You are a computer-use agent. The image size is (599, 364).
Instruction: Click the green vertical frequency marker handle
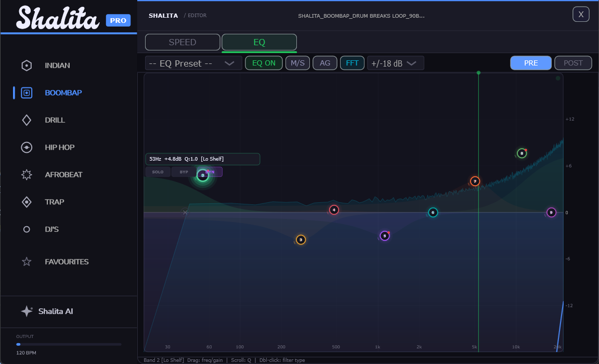(478, 73)
